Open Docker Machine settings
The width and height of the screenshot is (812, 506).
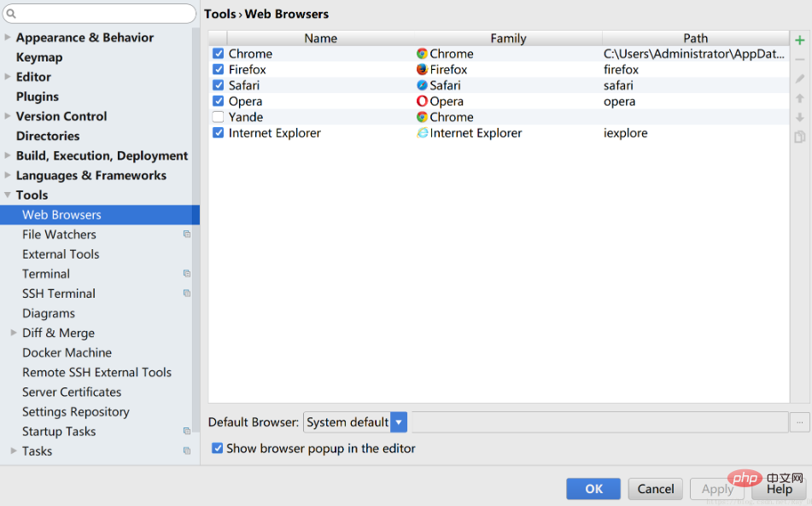[67, 352]
